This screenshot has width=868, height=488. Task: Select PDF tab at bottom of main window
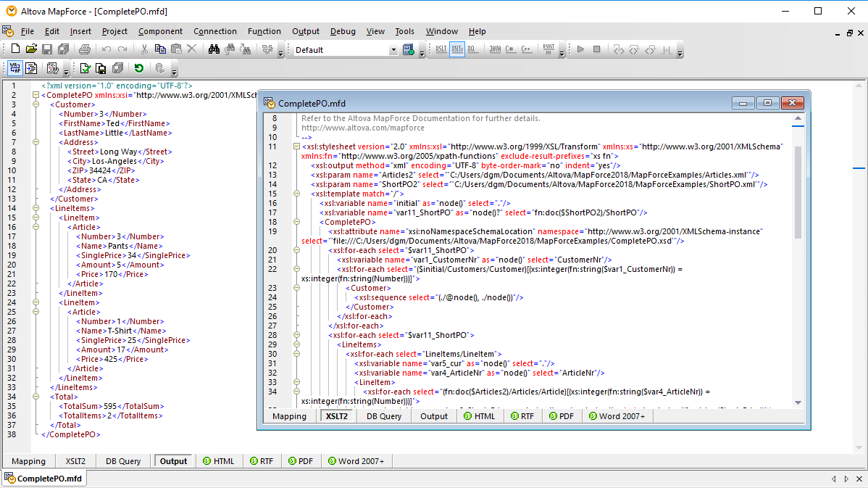tap(301, 461)
